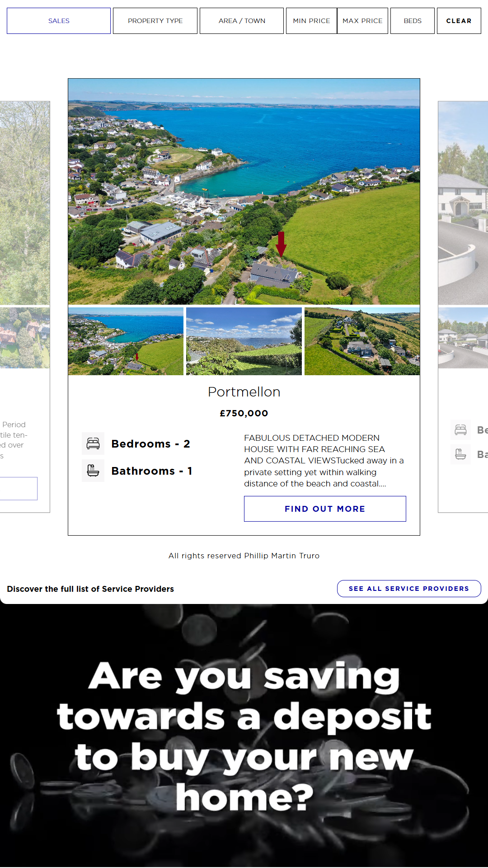The width and height of the screenshot is (488, 868).
Task: Choose the MAX PRICE filter
Action: 362,21
